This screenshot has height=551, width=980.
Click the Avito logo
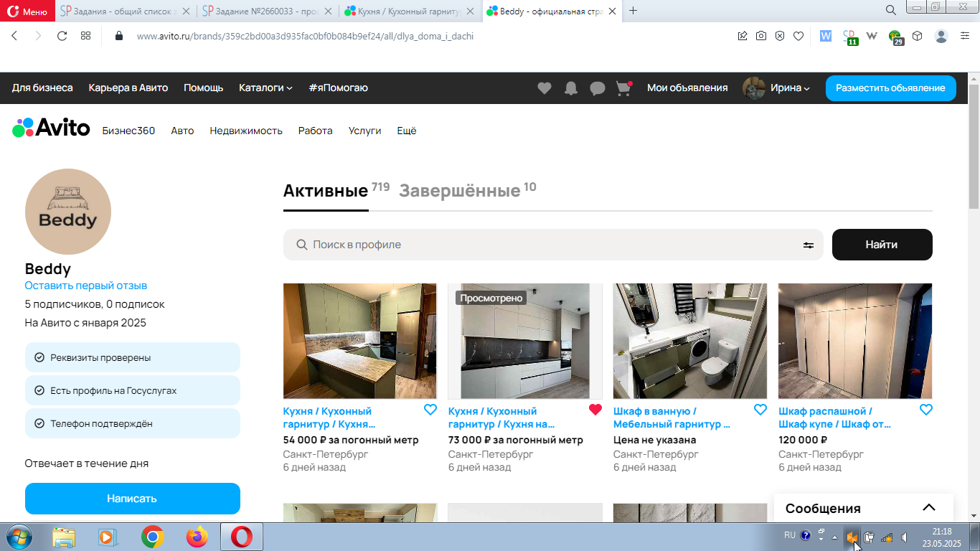pos(51,128)
